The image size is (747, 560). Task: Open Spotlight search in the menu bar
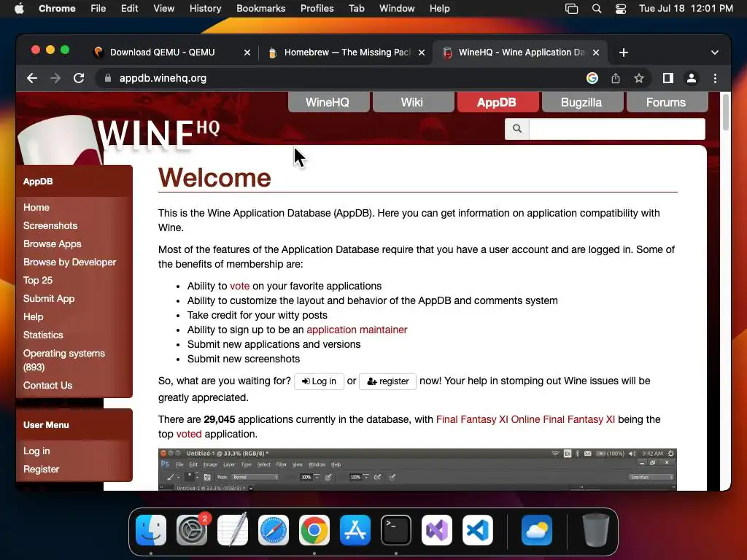pos(597,8)
